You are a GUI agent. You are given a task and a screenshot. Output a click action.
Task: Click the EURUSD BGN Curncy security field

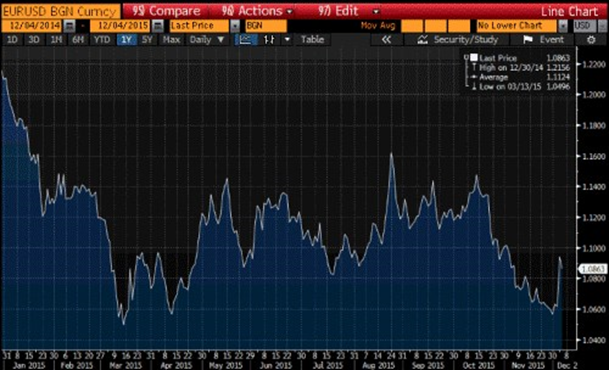click(x=60, y=11)
